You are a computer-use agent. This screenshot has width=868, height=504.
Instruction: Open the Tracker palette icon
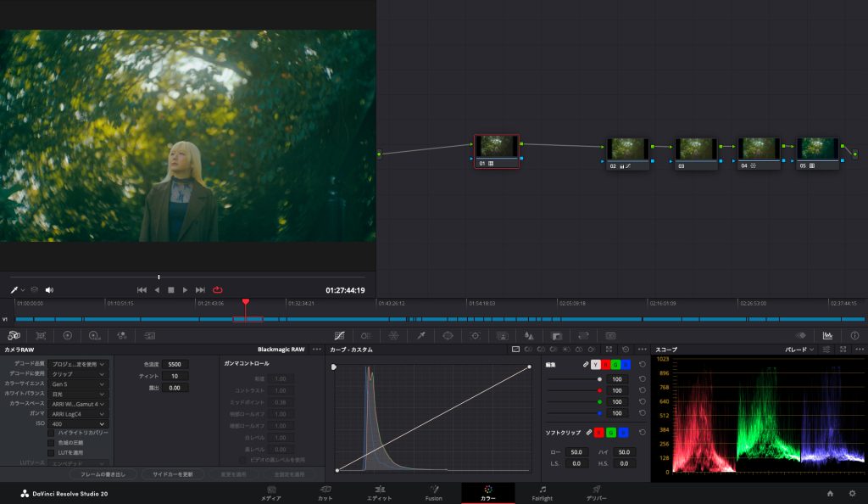coord(475,335)
